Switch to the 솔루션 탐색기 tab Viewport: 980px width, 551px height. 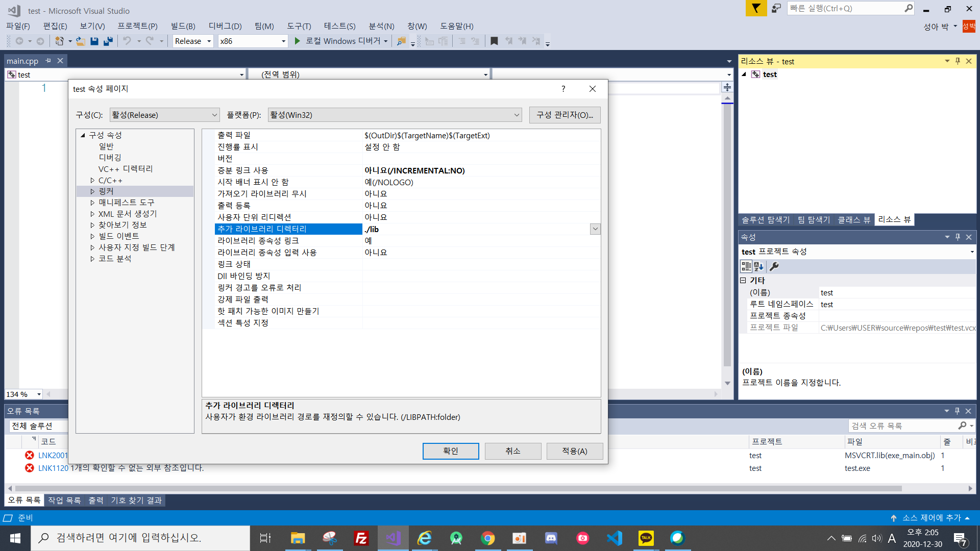[765, 220]
